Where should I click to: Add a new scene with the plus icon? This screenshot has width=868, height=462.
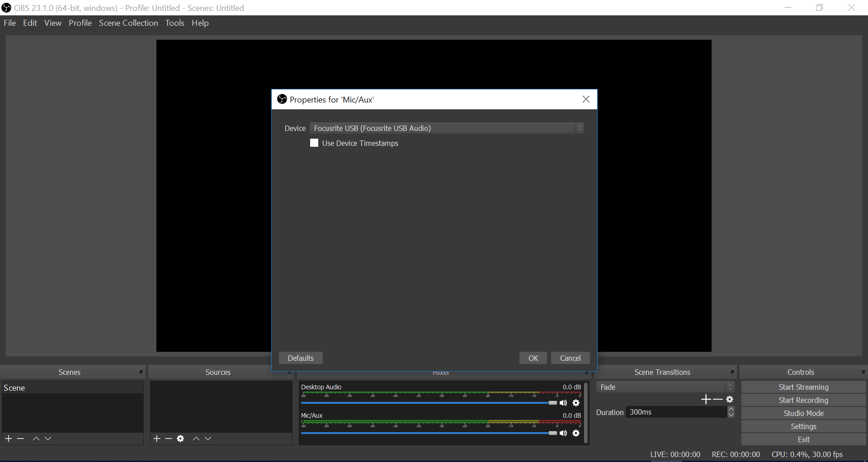pyautogui.click(x=8, y=438)
